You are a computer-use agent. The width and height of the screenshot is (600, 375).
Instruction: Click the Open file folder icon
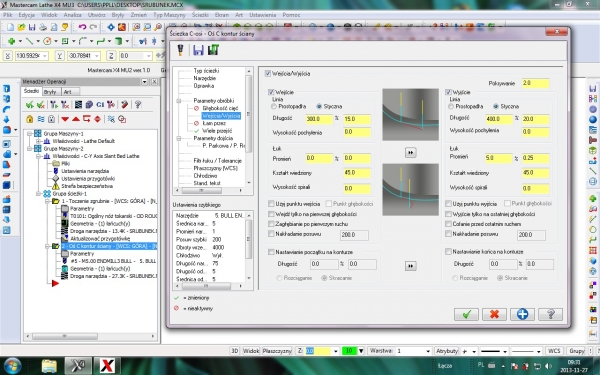coord(21,27)
